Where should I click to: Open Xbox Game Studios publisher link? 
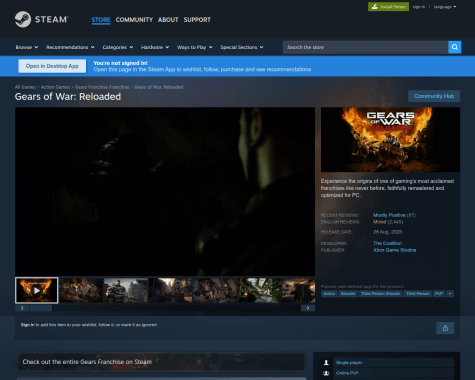395,250
